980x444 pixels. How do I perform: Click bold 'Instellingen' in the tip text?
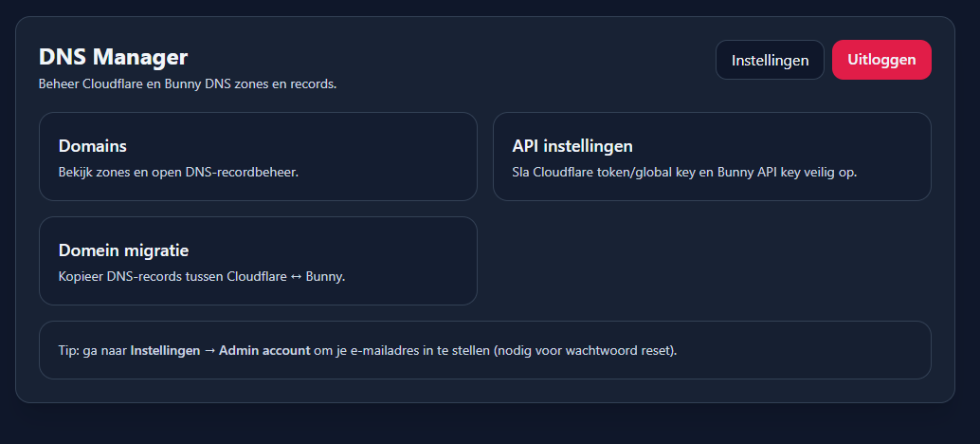tap(165, 350)
